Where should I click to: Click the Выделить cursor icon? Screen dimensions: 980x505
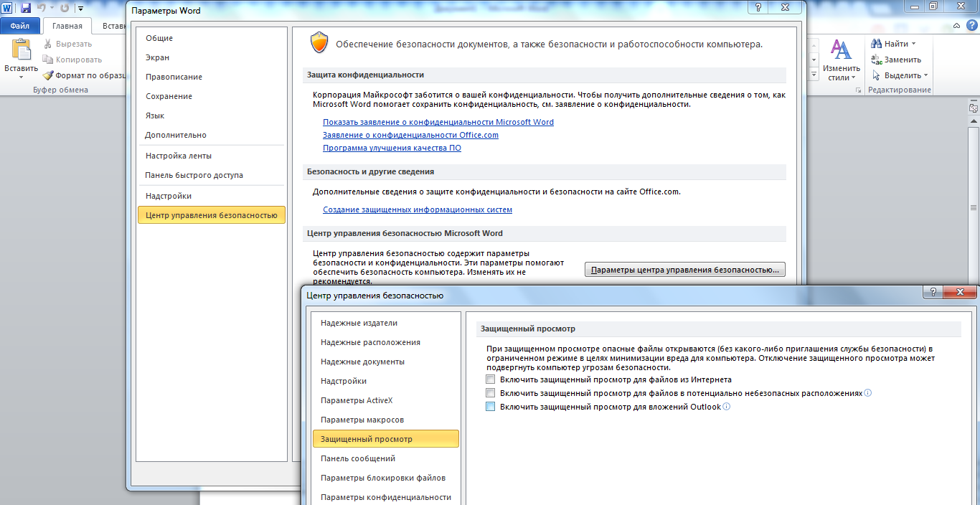[x=876, y=75]
